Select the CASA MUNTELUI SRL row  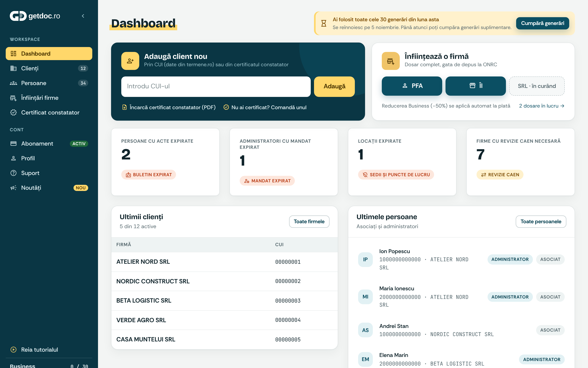point(225,340)
